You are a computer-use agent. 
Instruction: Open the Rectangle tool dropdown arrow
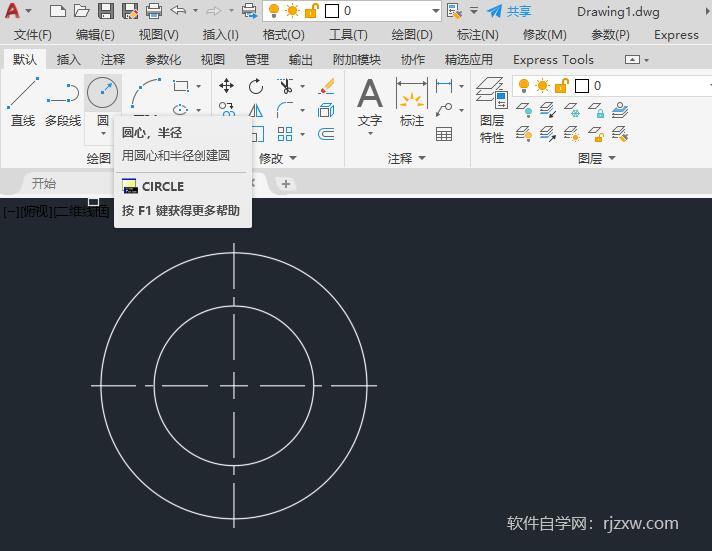click(198, 86)
